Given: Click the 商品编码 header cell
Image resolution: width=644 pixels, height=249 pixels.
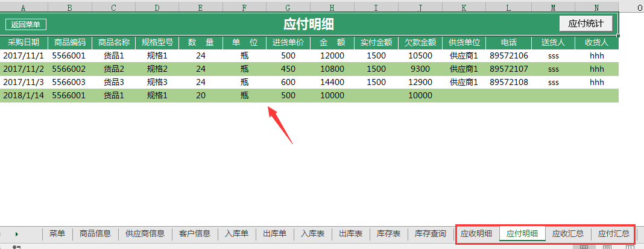Looking at the screenshot, I should 70,42.
